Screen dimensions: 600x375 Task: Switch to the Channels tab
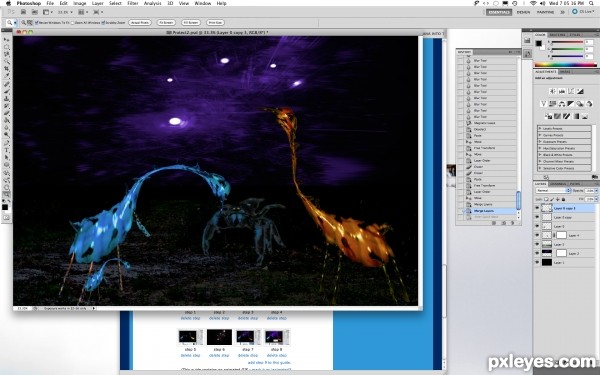(x=558, y=184)
